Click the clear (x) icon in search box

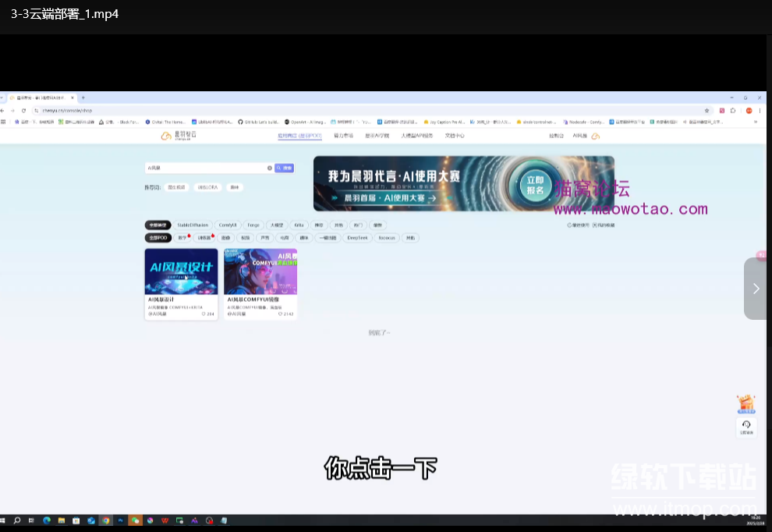point(270,168)
